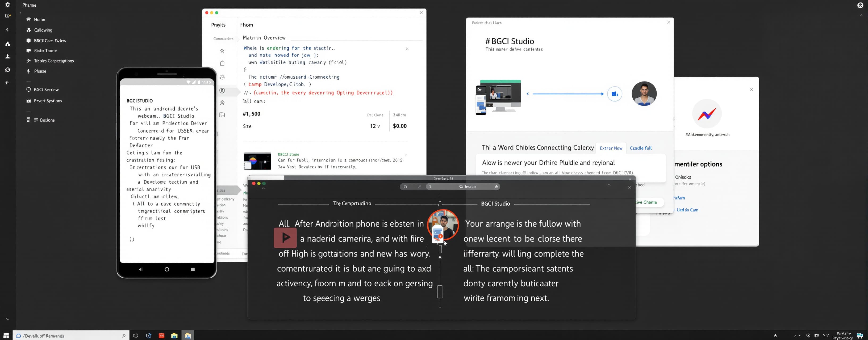Expand the chevron beside the BBCCI stoœ entry

(x=406, y=155)
